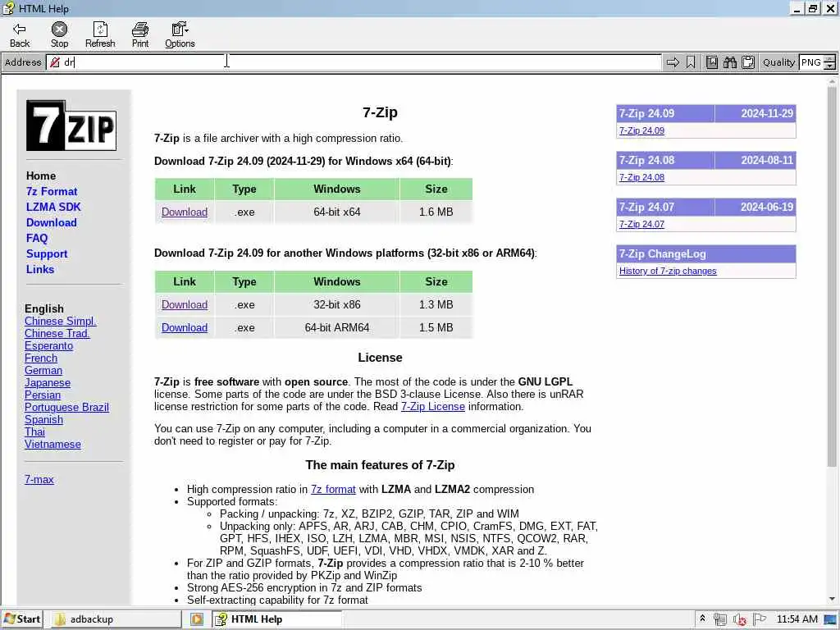Refresh the help page
840x630 pixels.
pyautogui.click(x=100, y=34)
